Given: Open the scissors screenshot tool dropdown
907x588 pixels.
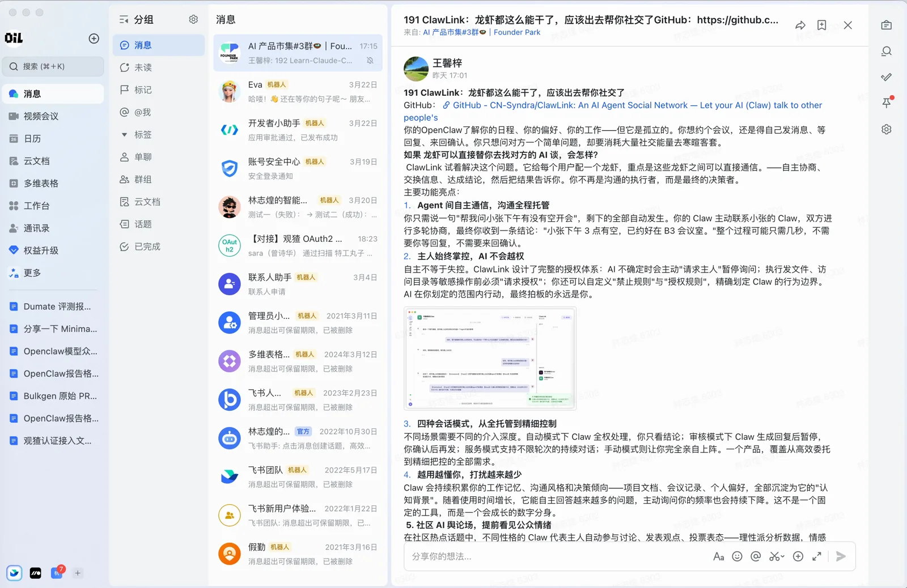Looking at the screenshot, I should 777,556.
